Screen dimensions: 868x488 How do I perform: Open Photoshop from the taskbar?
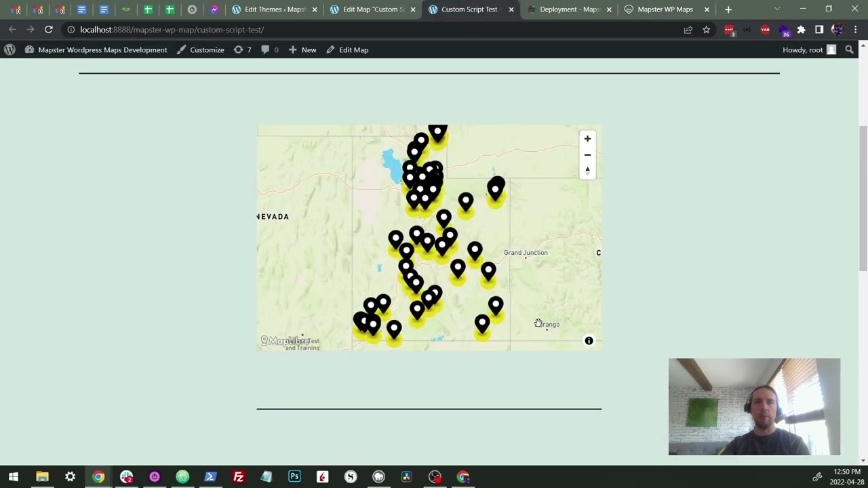tap(294, 476)
